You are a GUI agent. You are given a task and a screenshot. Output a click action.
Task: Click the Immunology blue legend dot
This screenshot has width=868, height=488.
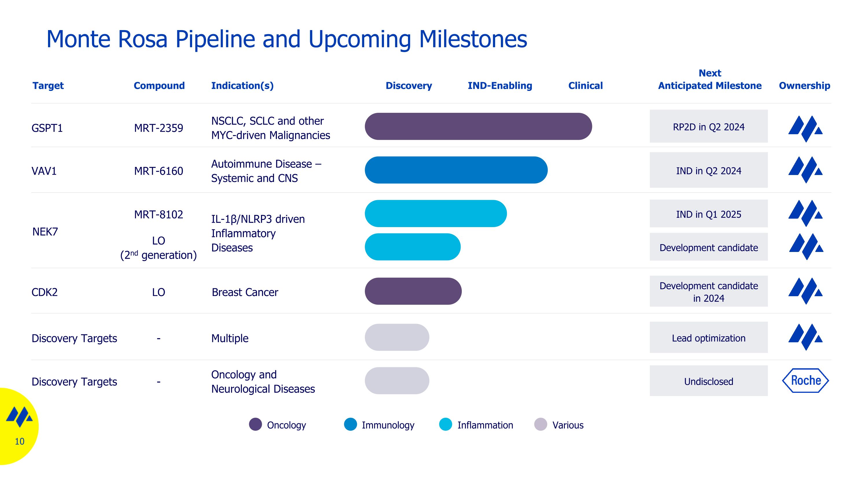[350, 424]
